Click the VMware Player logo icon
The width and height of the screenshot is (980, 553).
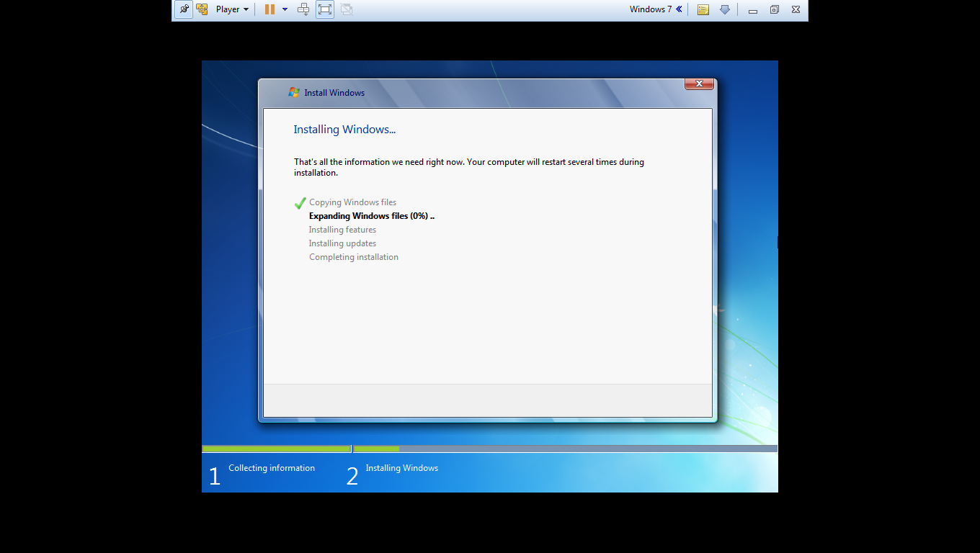pos(202,9)
